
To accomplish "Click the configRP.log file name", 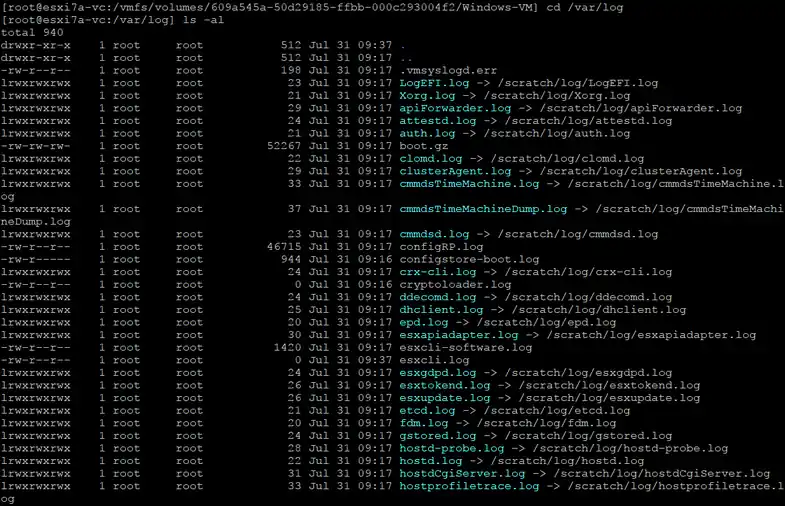I will click(441, 247).
